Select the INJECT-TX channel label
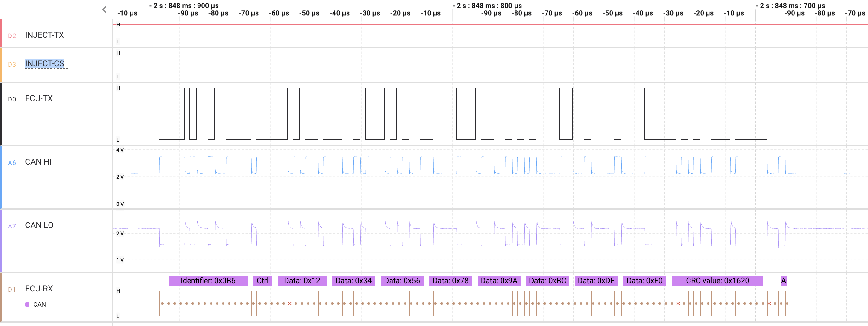This screenshot has width=868, height=326. pos(44,35)
